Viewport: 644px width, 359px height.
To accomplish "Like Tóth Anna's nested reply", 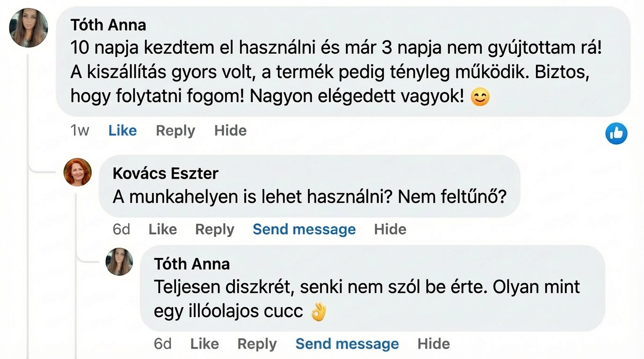I will 205,344.
